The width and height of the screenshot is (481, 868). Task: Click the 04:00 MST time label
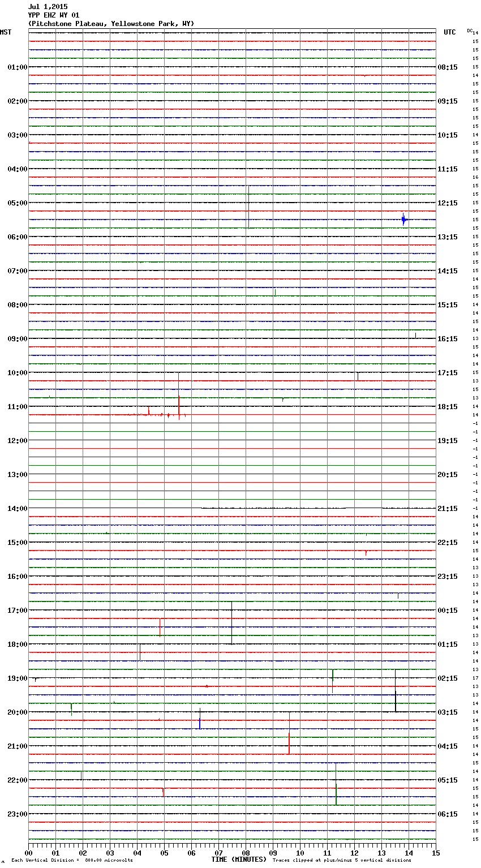18,169
